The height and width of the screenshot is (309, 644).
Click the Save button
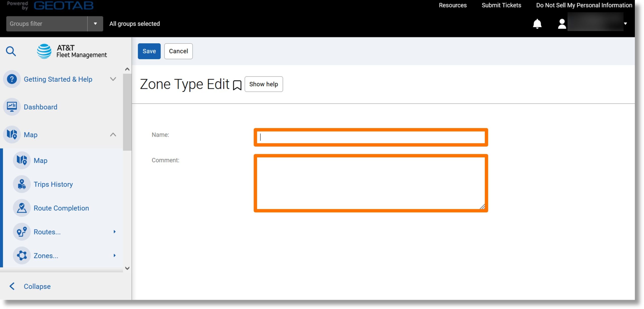149,51
